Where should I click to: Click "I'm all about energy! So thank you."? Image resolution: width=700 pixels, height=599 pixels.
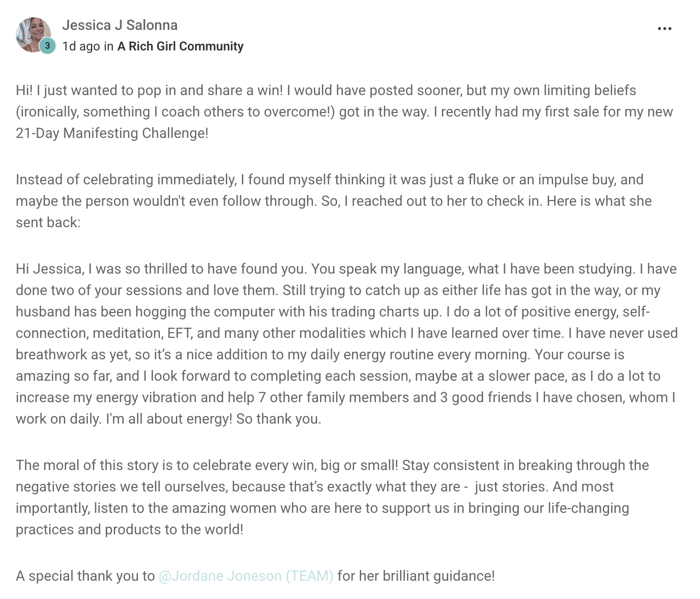click(x=213, y=419)
